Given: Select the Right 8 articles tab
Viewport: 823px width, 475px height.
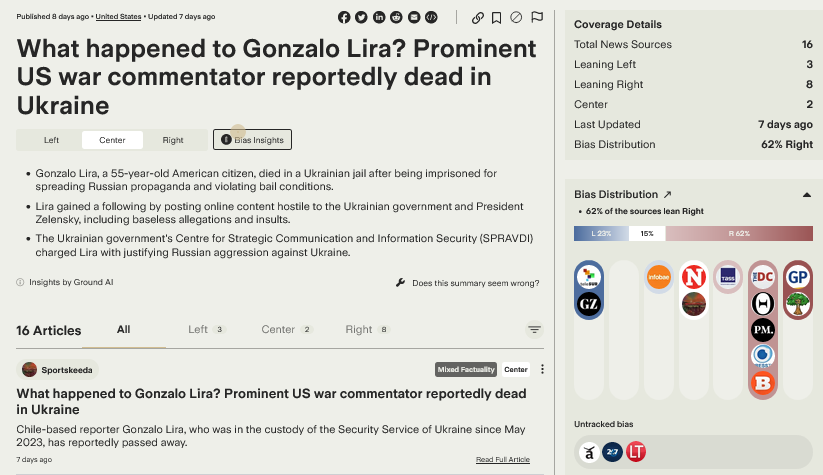Looking at the screenshot, I should [x=367, y=330].
